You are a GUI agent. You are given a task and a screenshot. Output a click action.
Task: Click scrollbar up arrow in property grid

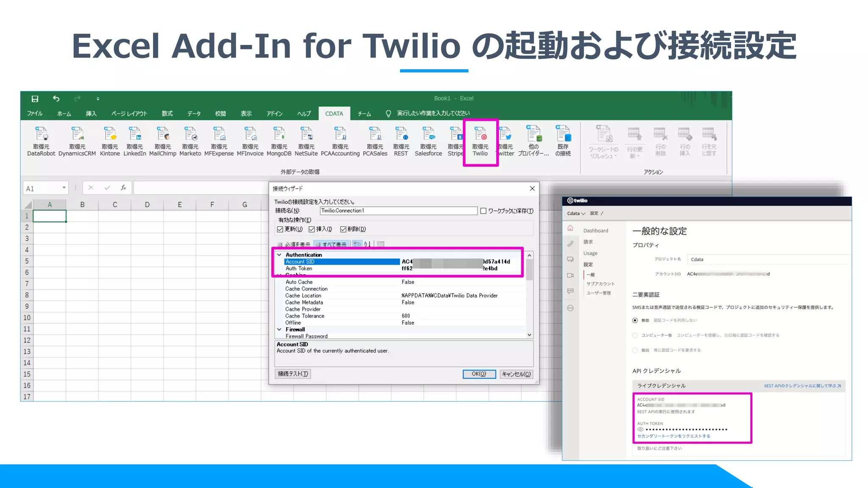coord(529,255)
